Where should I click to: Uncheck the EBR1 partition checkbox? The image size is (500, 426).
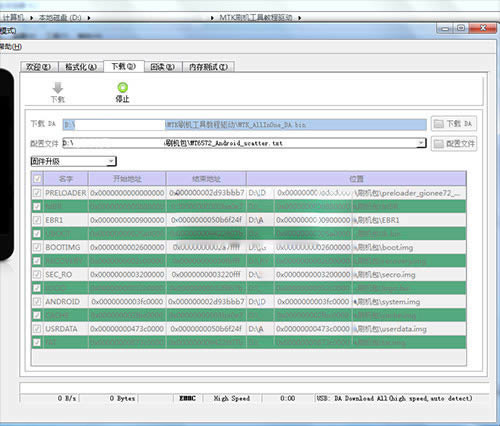37,220
